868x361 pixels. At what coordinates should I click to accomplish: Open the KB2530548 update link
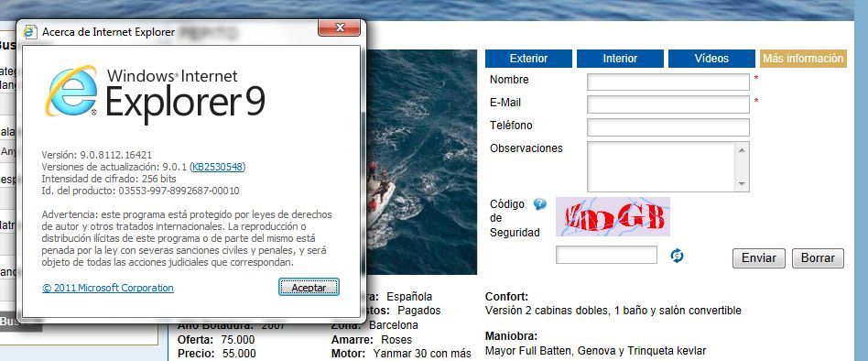pos(218,167)
